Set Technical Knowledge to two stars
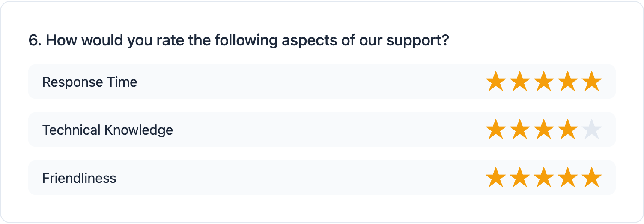 (519, 130)
